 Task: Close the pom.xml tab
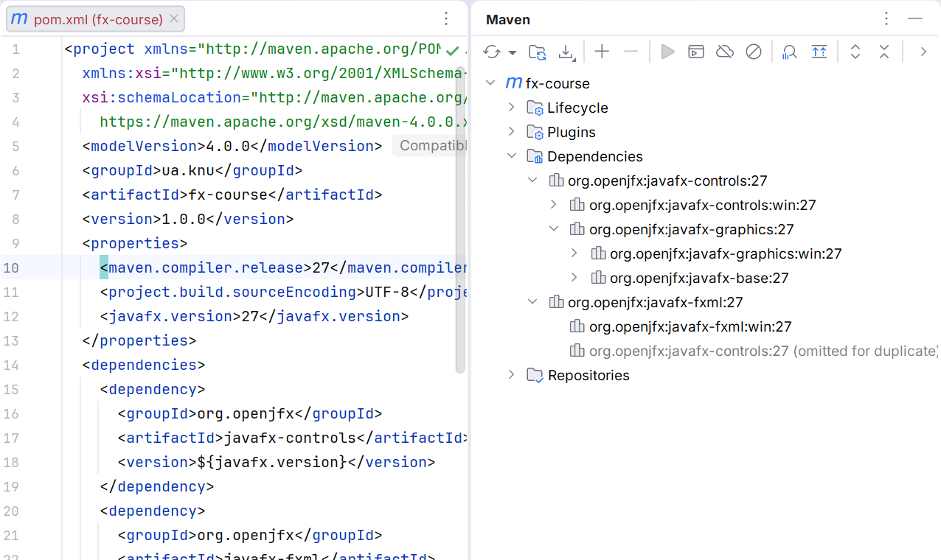click(x=174, y=19)
